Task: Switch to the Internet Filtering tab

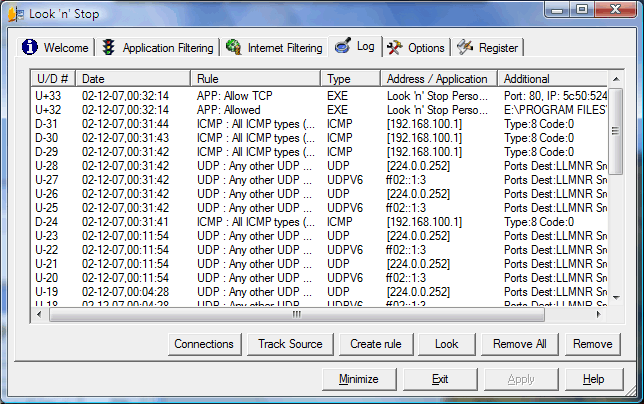Action: pos(274,48)
